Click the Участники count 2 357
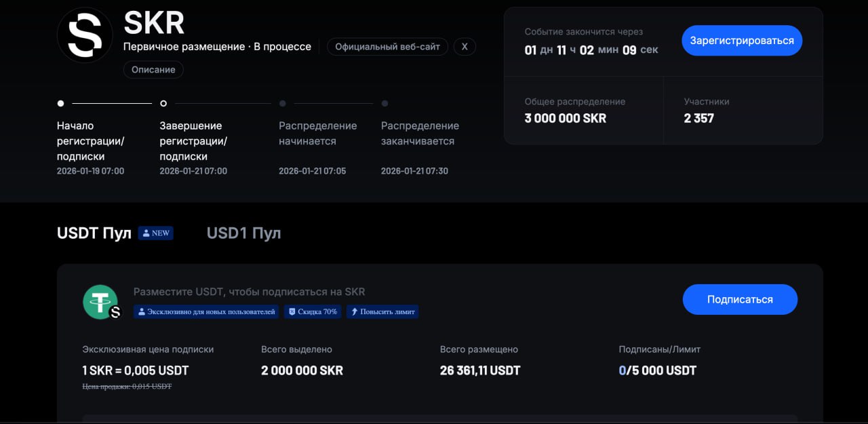 click(698, 118)
